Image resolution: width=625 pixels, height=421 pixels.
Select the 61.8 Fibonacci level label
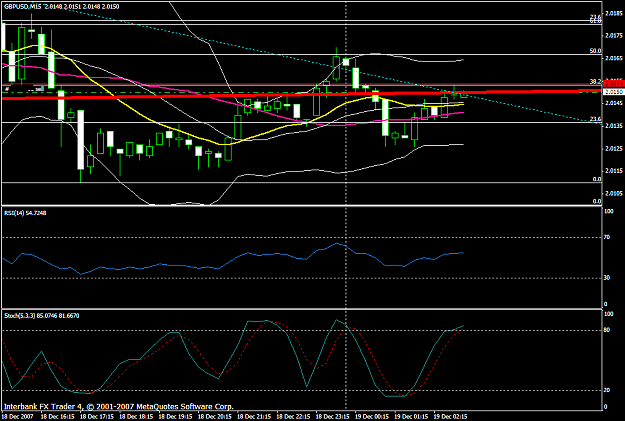coord(596,21)
